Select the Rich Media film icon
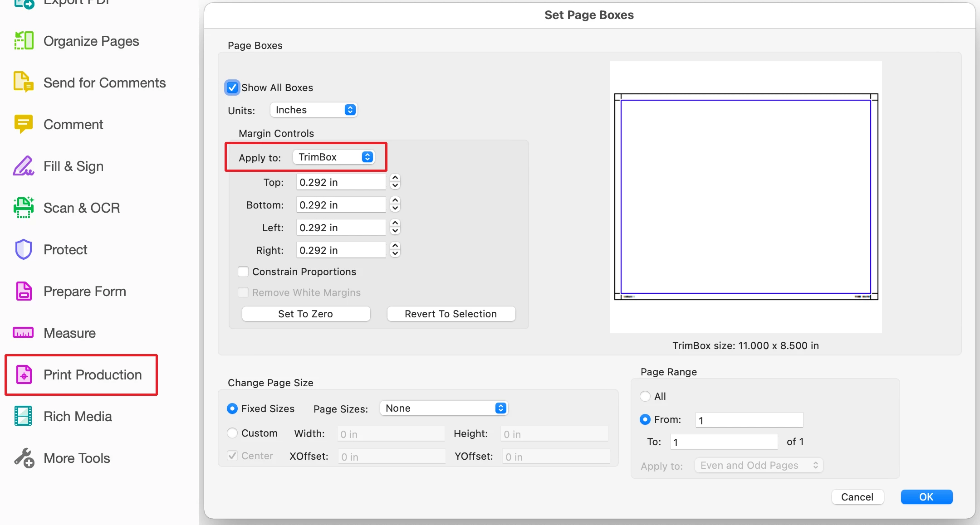Viewport: 980px width, 525px height. click(24, 416)
